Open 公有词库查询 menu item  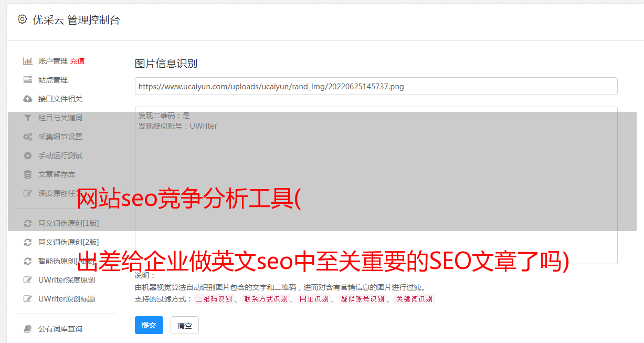(x=60, y=329)
